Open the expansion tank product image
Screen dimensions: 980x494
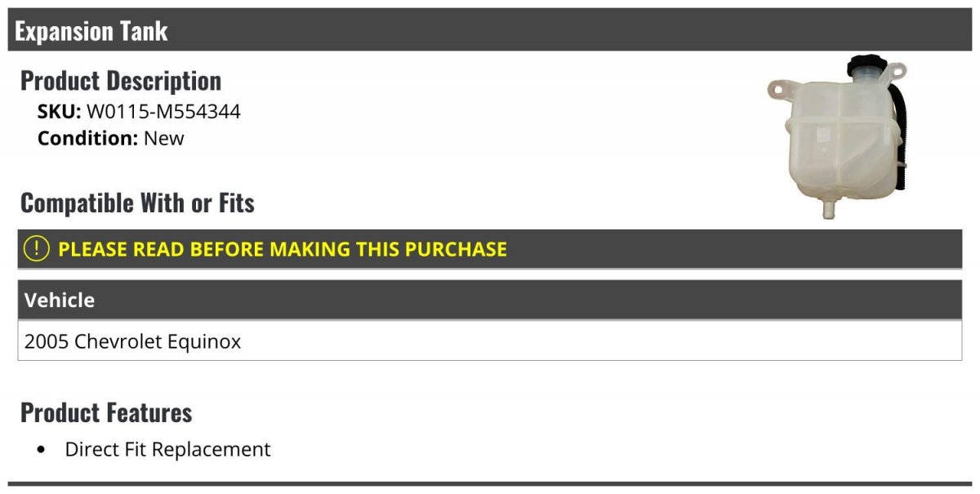838,136
